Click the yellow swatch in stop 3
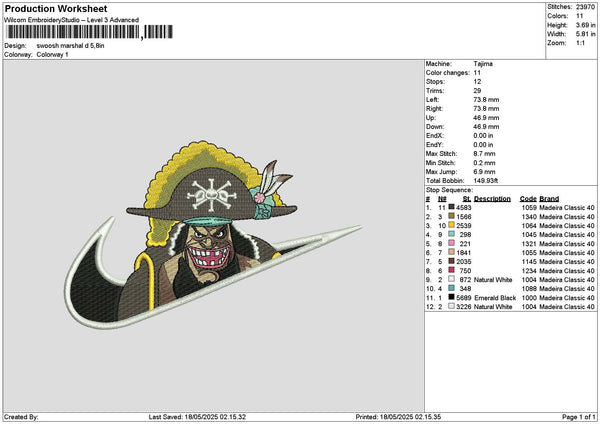 [452, 225]
